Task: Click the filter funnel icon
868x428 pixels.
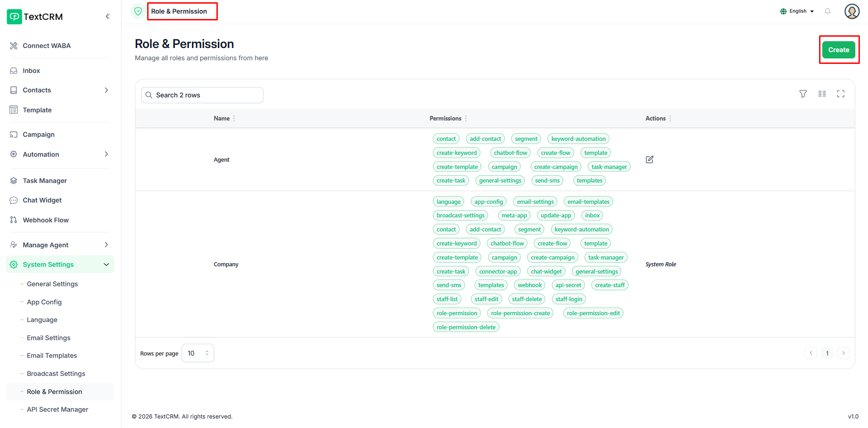Action: click(x=803, y=94)
